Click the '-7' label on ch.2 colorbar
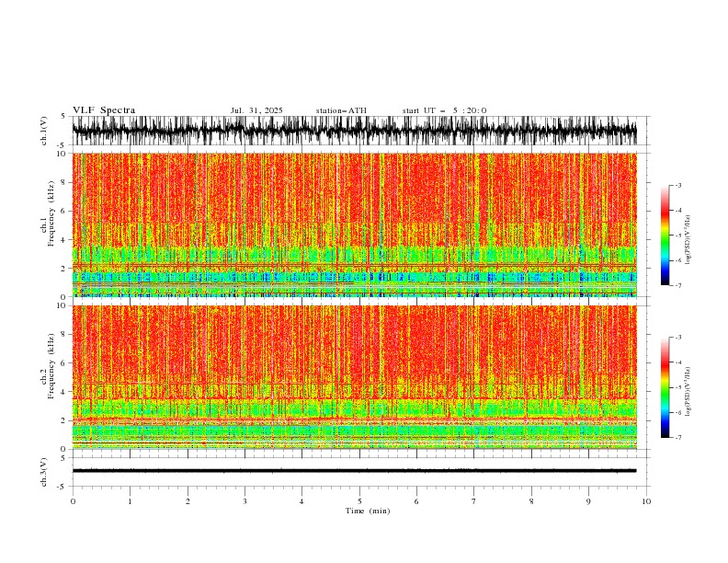This screenshot has height=563, width=728. [677, 437]
